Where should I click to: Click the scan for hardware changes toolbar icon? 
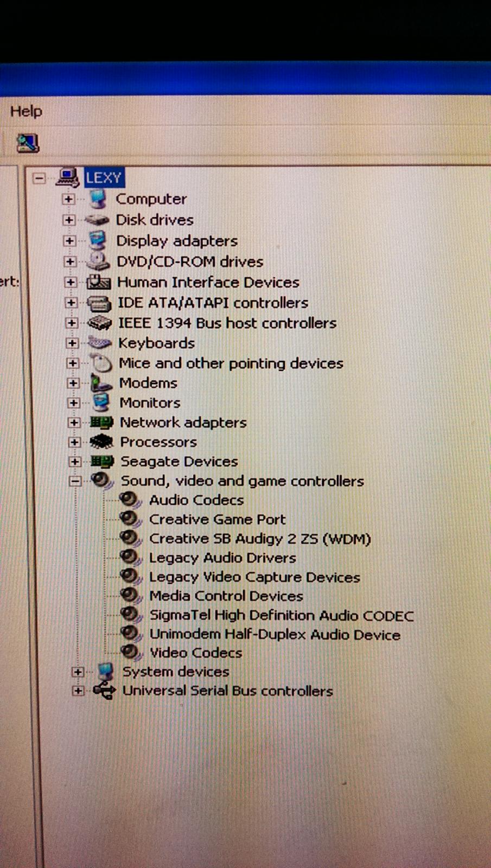tap(28, 143)
